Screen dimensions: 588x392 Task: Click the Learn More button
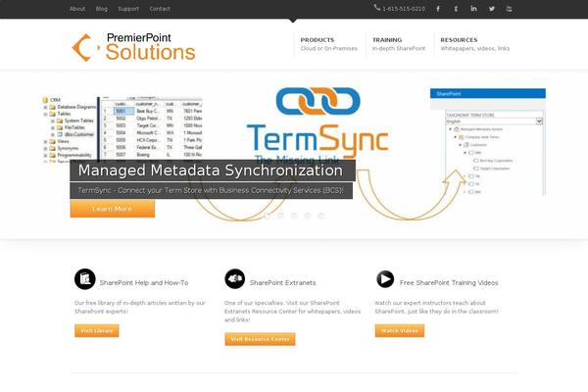(112, 209)
